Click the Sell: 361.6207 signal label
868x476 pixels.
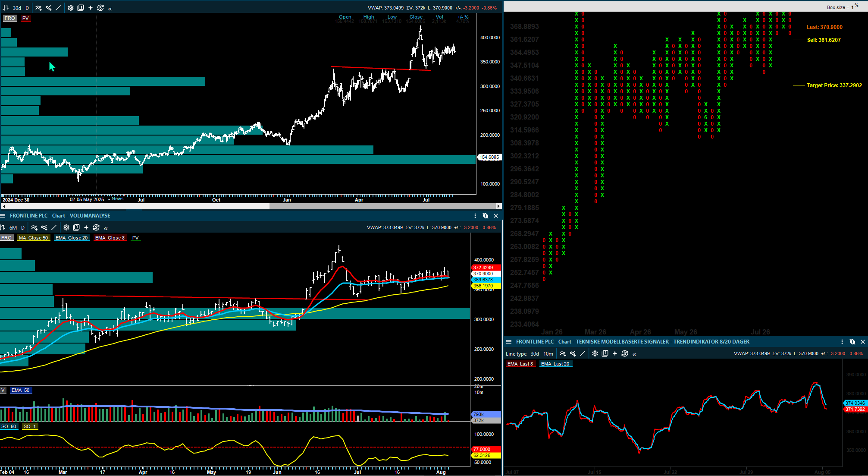tap(824, 40)
